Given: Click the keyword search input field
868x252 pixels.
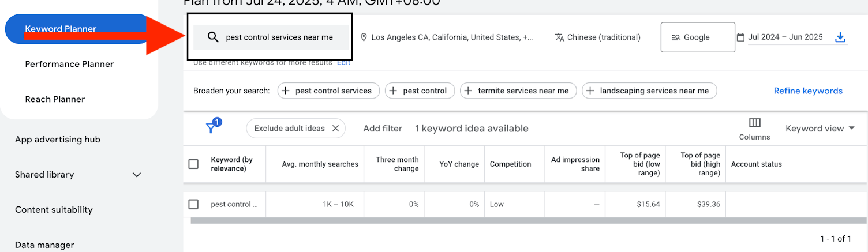Looking at the screenshot, I should [x=271, y=37].
